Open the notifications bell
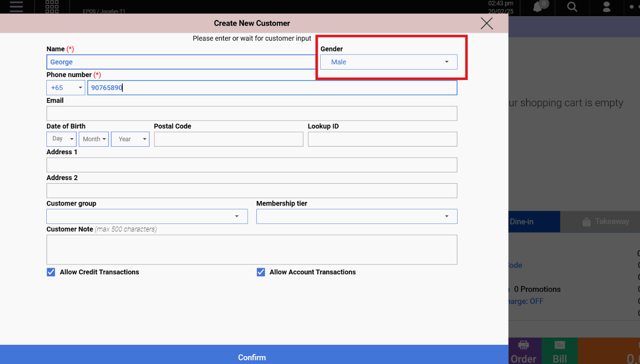This screenshot has width=640, height=364. coord(538,7)
